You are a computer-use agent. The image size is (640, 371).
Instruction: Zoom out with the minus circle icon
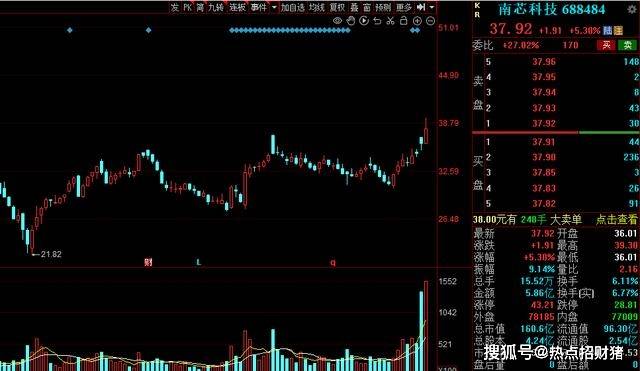pos(430,20)
